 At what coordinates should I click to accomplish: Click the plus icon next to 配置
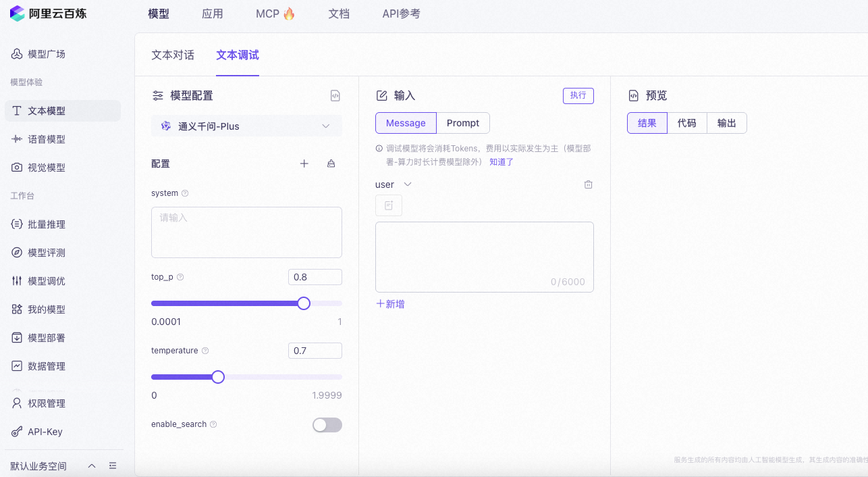(x=304, y=164)
